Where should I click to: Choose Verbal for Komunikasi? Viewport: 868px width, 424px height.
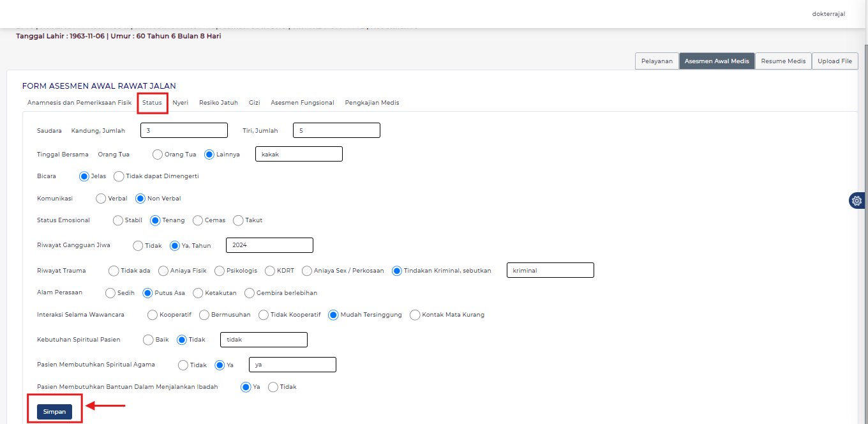pyautogui.click(x=101, y=199)
